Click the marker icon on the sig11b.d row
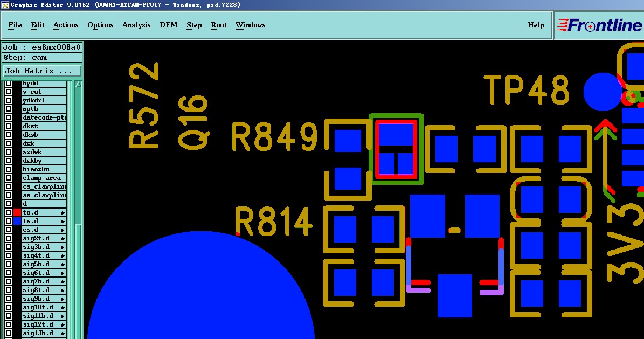The height and width of the screenshot is (339, 644). 63,316
